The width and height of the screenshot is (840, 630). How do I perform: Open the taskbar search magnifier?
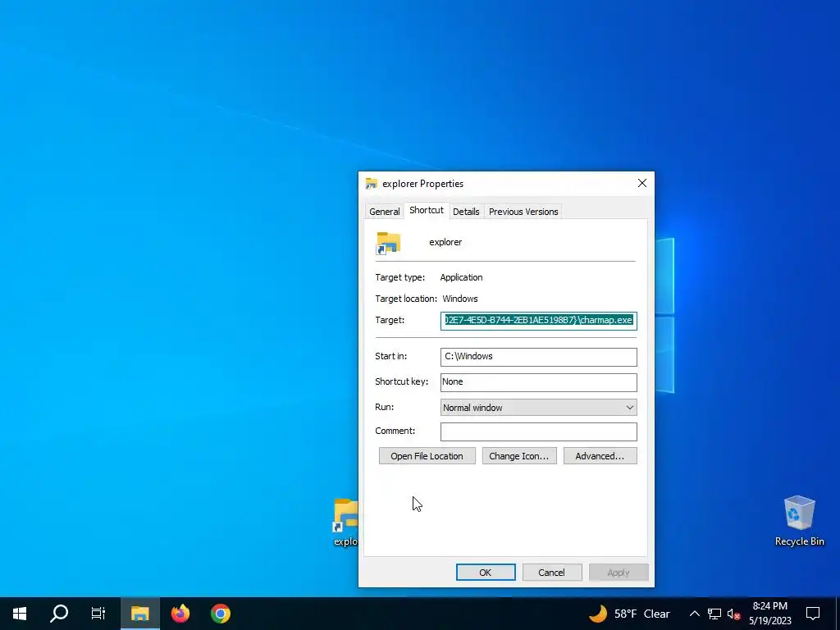pyautogui.click(x=59, y=614)
